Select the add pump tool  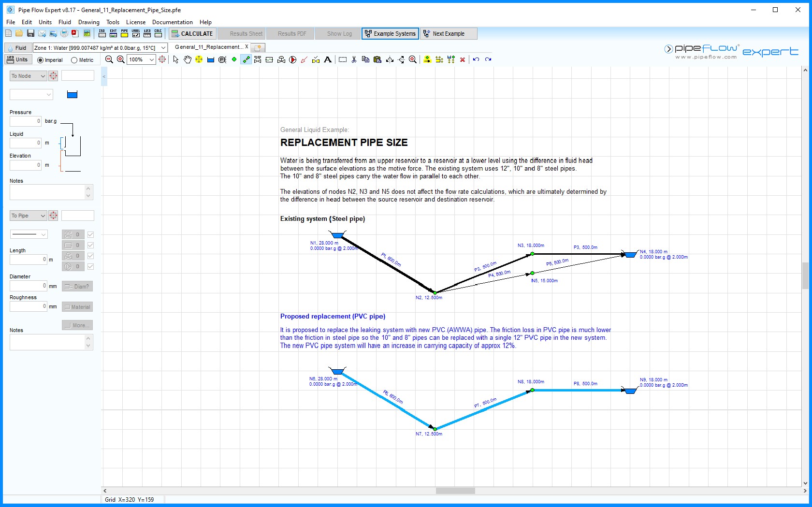coord(293,59)
